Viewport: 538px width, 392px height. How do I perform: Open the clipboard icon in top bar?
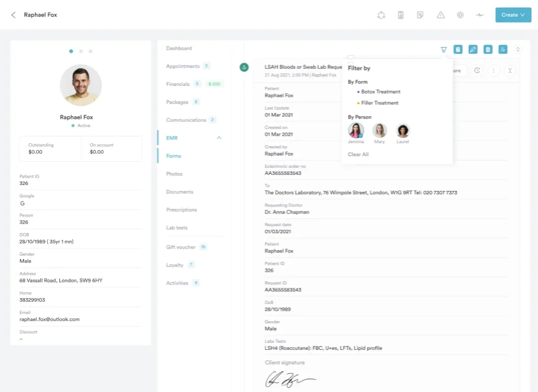401,15
